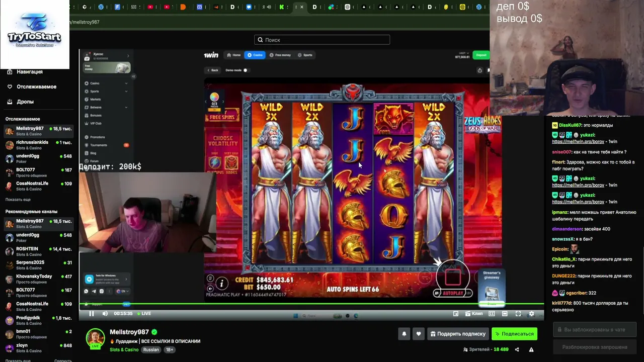The height and width of the screenshot is (362, 644).
Task: Open the Streamer's giveaway widget
Action: [492, 288]
